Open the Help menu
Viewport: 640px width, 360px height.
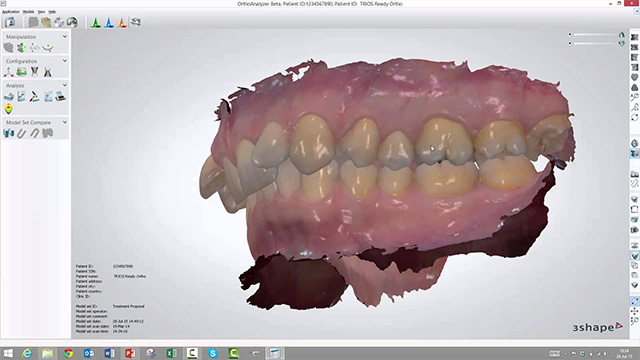pos(52,12)
